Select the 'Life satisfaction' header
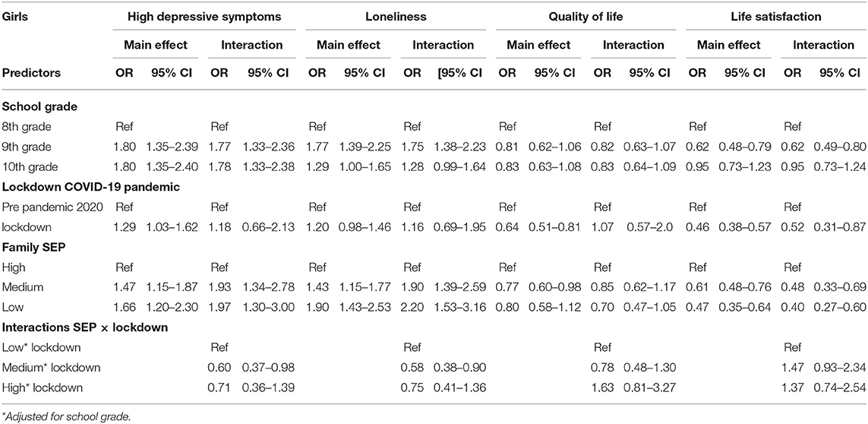 773,17
